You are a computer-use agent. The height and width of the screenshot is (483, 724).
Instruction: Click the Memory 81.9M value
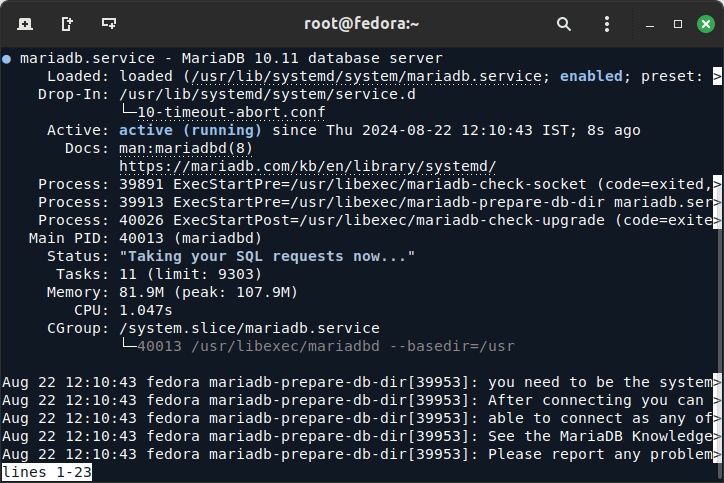coord(141,292)
